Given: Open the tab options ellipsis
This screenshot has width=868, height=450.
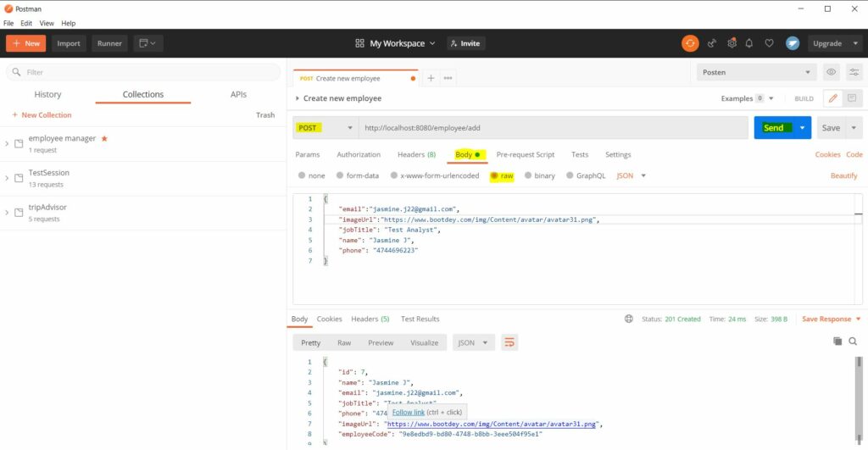Looking at the screenshot, I should tap(448, 78).
